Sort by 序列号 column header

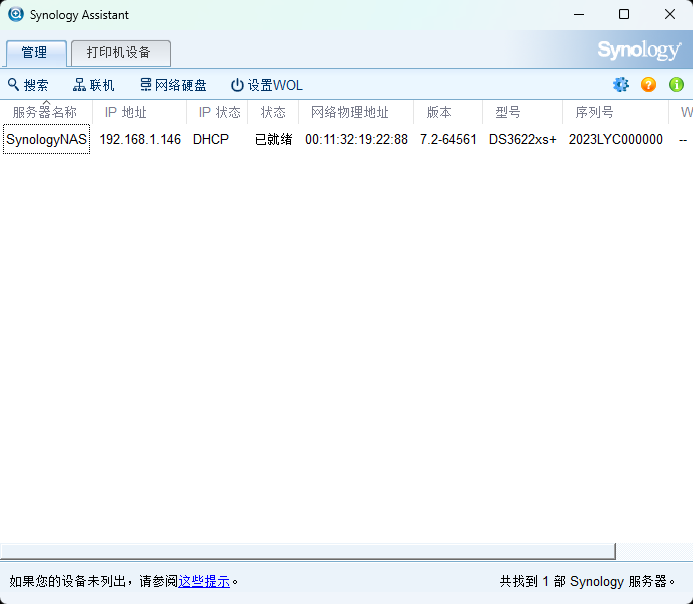tap(594, 112)
